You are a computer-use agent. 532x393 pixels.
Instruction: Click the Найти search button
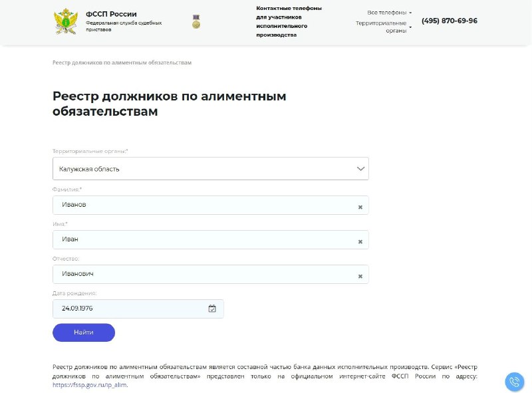point(84,332)
